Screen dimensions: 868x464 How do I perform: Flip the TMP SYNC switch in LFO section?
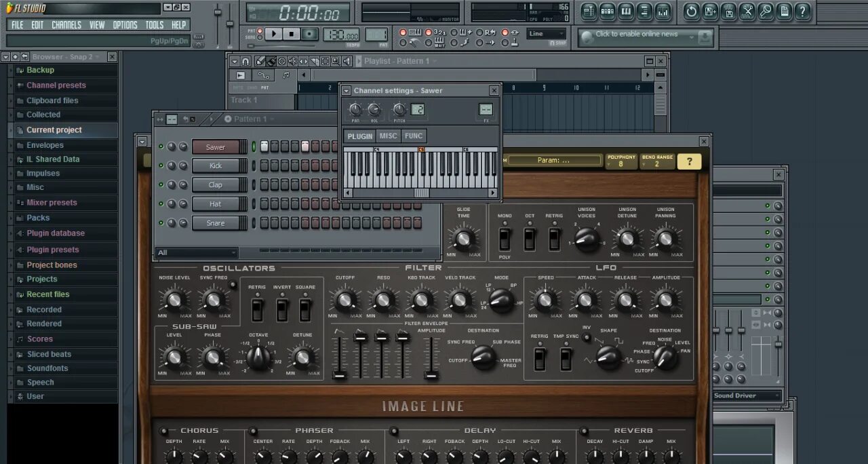566,359
